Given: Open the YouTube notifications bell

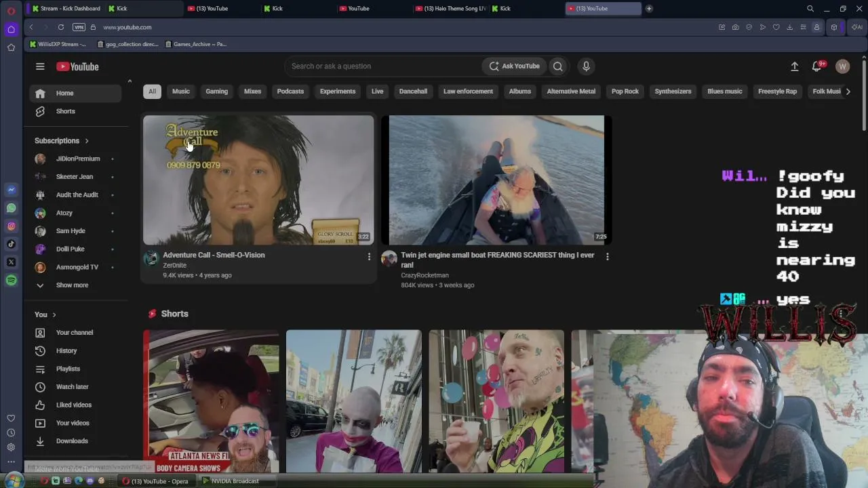Looking at the screenshot, I should (x=816, y=66).
